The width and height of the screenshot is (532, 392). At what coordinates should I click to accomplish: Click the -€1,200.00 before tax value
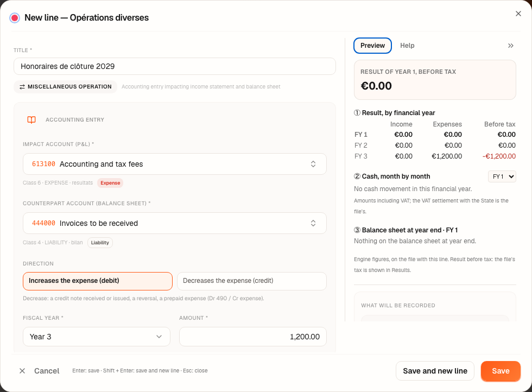click(x=499, y=156)
